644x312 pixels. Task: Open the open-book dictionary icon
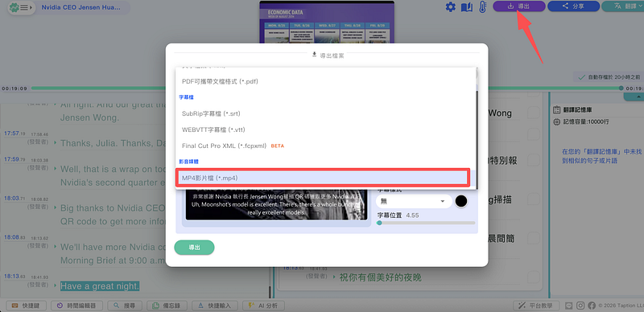467,6
